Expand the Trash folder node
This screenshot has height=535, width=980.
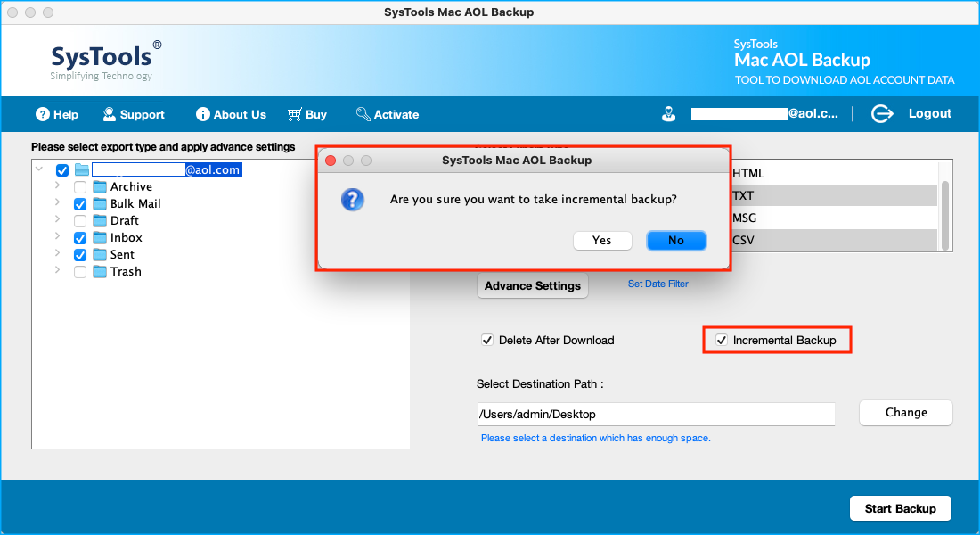click(x=58, y=269)
